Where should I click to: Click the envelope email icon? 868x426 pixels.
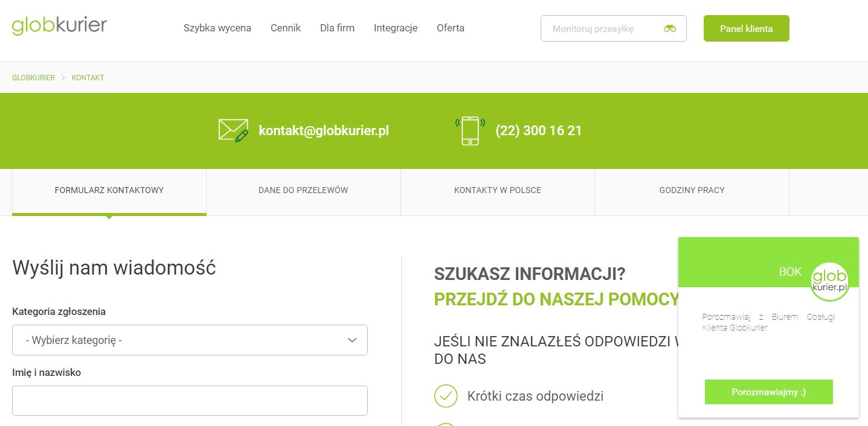233,130
